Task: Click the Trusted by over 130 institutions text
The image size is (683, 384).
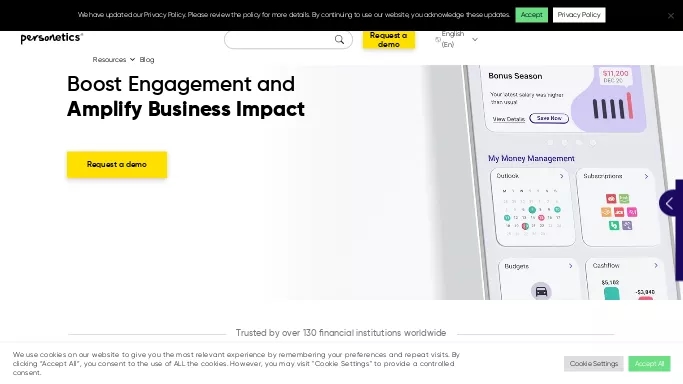Action: (341, 333)
